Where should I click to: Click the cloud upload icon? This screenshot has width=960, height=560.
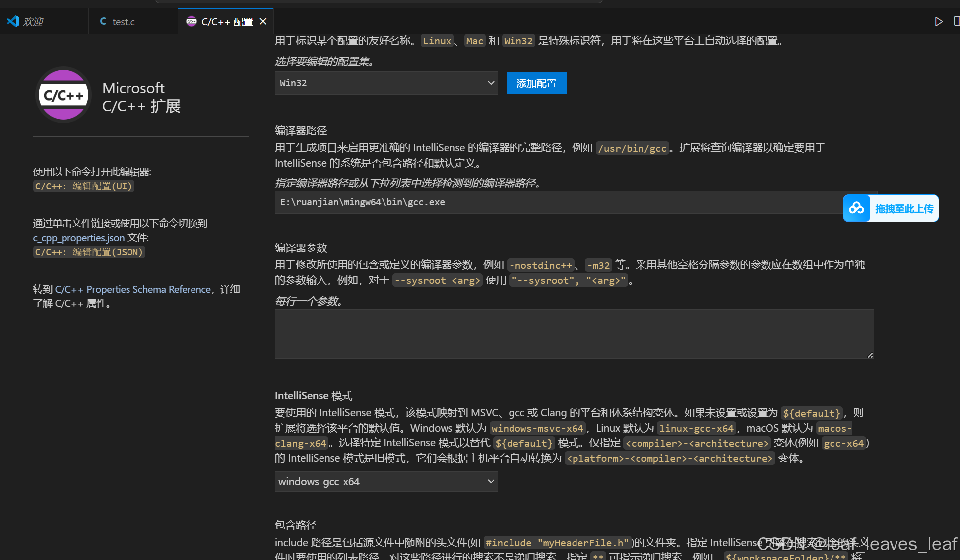[x=856, y=208]
